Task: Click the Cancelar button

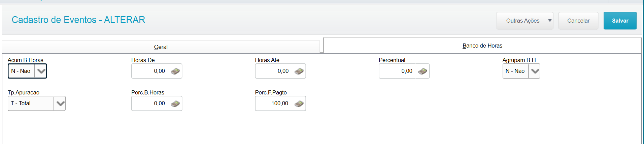Action: coord(578,21)
